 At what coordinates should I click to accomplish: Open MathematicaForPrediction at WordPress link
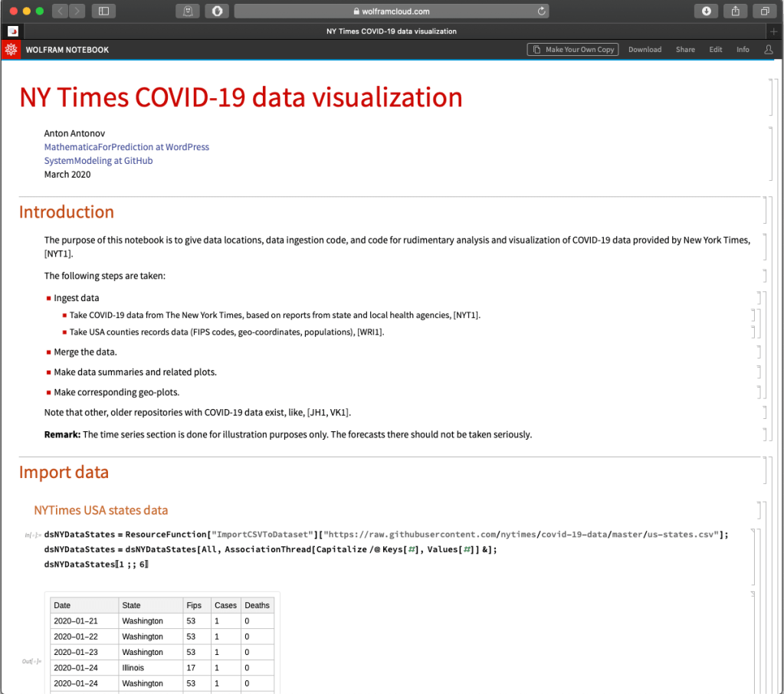coord(126,147)
